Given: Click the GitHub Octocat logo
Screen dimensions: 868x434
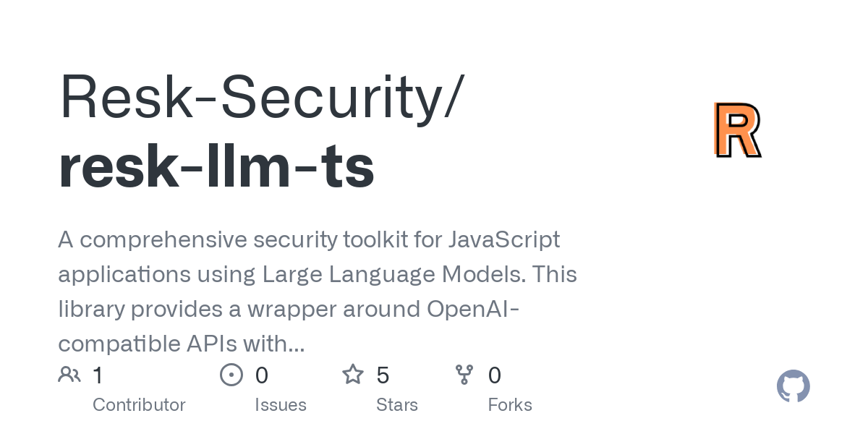Looking at the screenshot, I should (793, 386).
